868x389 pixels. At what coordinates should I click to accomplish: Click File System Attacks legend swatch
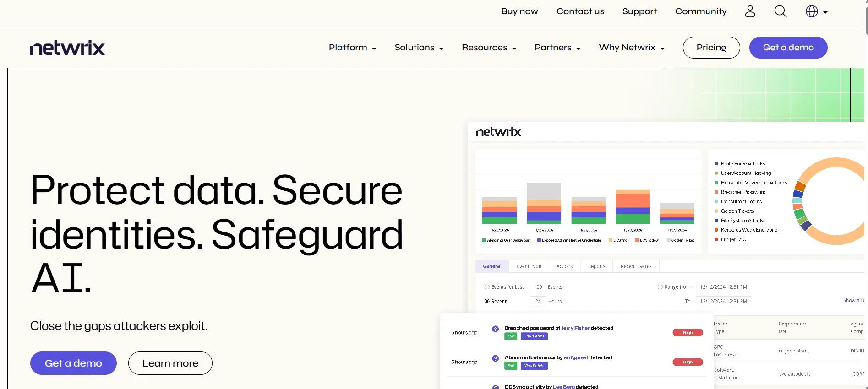716,221
